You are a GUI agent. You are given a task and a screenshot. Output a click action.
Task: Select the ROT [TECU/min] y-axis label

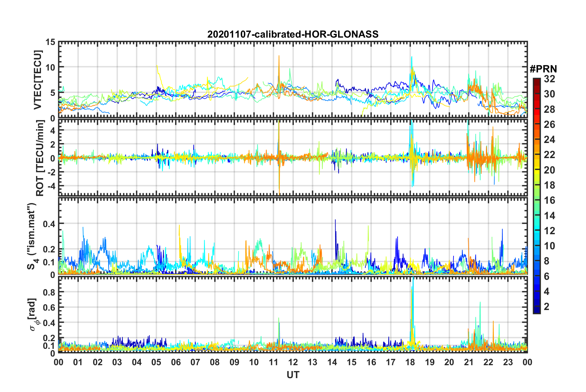click(40, 158)
